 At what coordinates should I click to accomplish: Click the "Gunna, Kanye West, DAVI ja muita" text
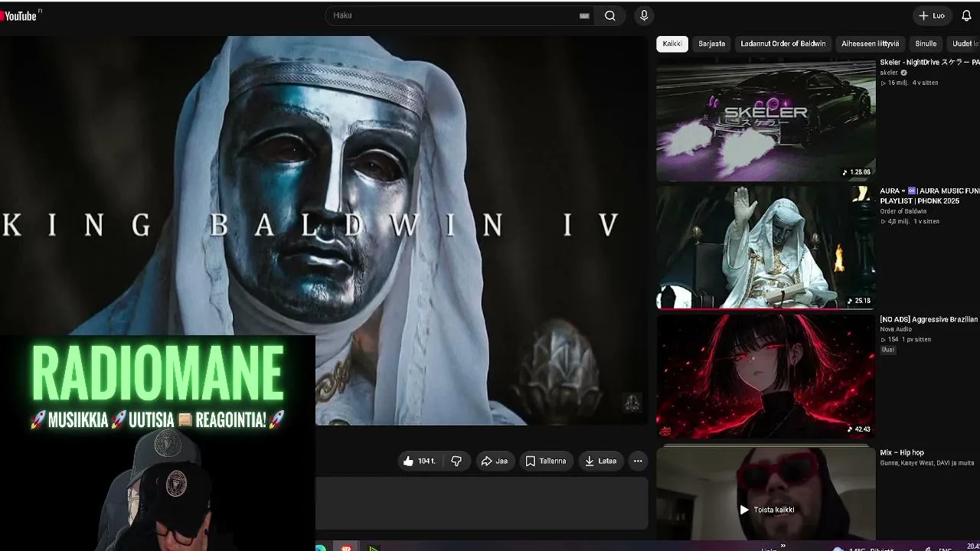[927, 463]
